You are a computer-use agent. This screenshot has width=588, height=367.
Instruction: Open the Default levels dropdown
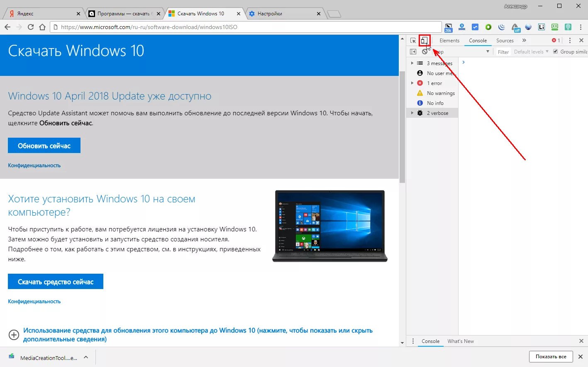pyautogui.click(x=531, y=51)
